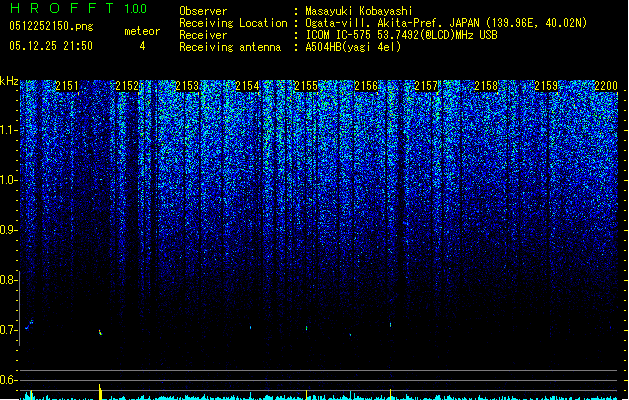
Task: Click the 'Receiver' field label
Action: pos(203,35)
